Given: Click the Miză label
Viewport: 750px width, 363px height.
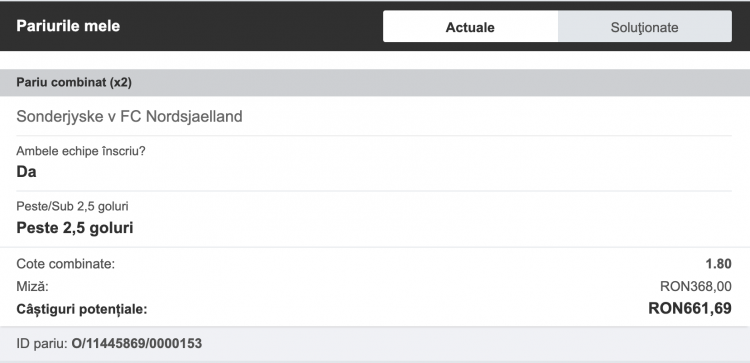Looking at the screenshot, I should coord(33,286).
